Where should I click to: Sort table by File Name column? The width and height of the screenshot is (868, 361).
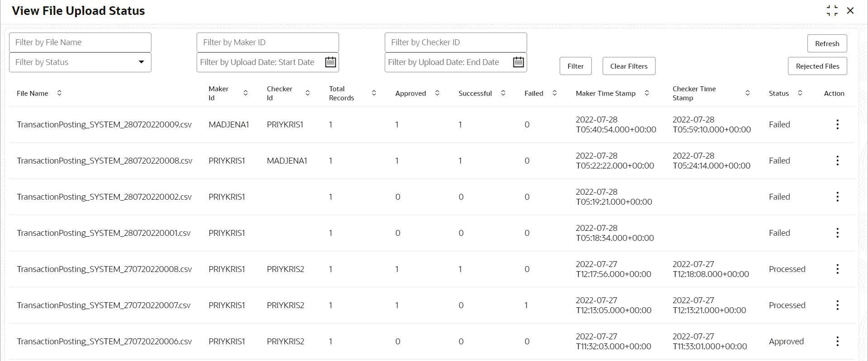click(x=59, y=93)
